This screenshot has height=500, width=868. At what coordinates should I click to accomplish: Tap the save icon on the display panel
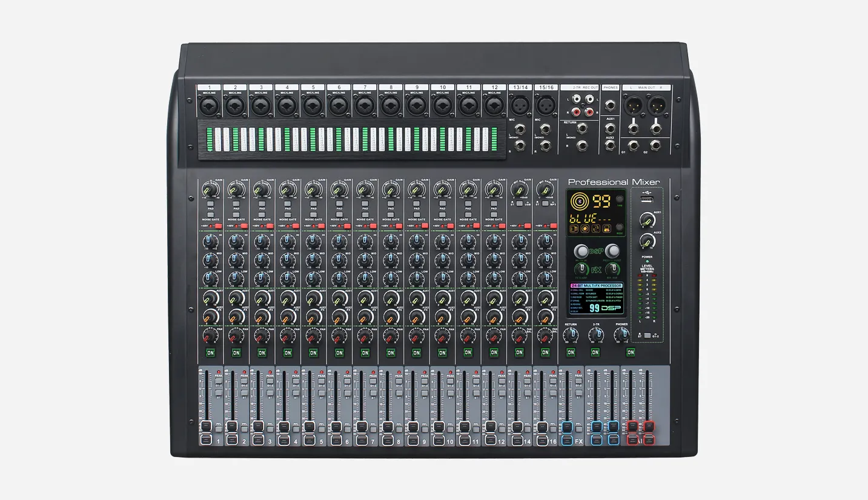point(606,229)
